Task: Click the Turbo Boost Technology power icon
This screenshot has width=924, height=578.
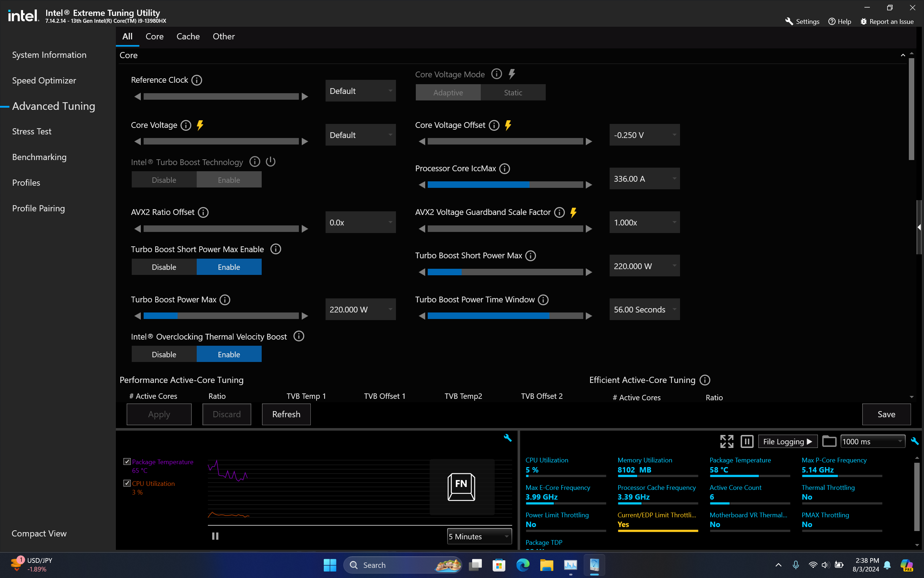Action: point(271,162)
